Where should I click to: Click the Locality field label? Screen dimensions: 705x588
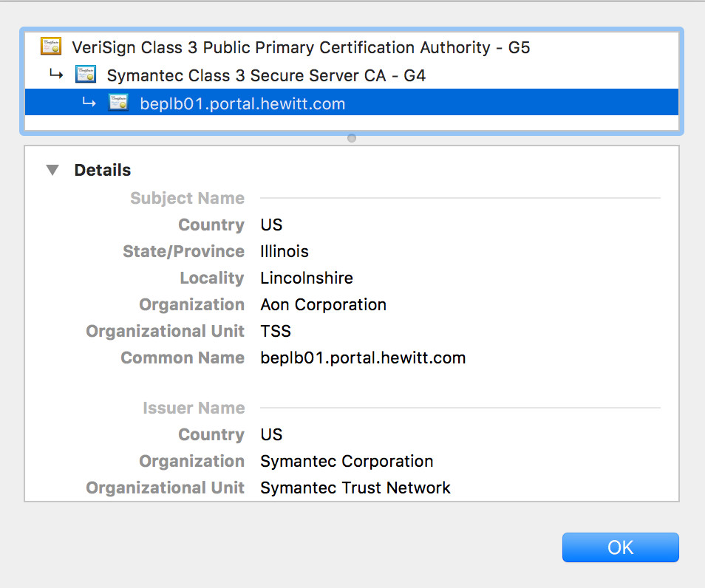click(212, 278)
